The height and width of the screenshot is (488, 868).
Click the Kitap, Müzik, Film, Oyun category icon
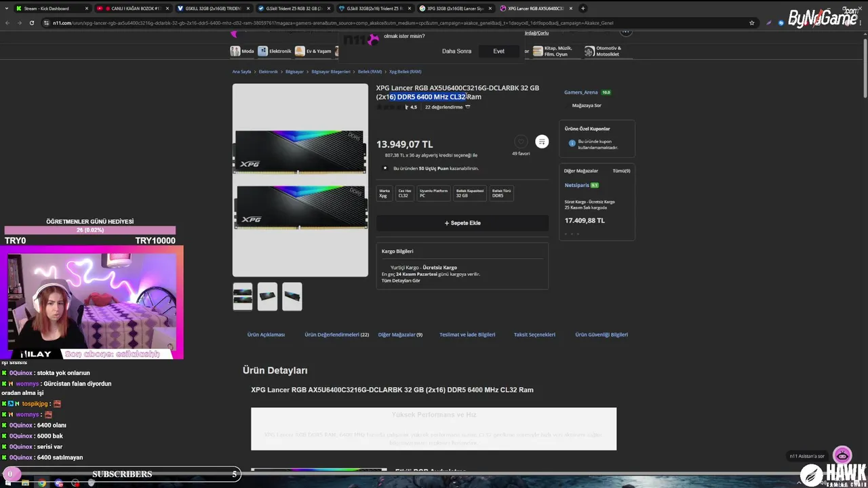[x=538, y=51]
